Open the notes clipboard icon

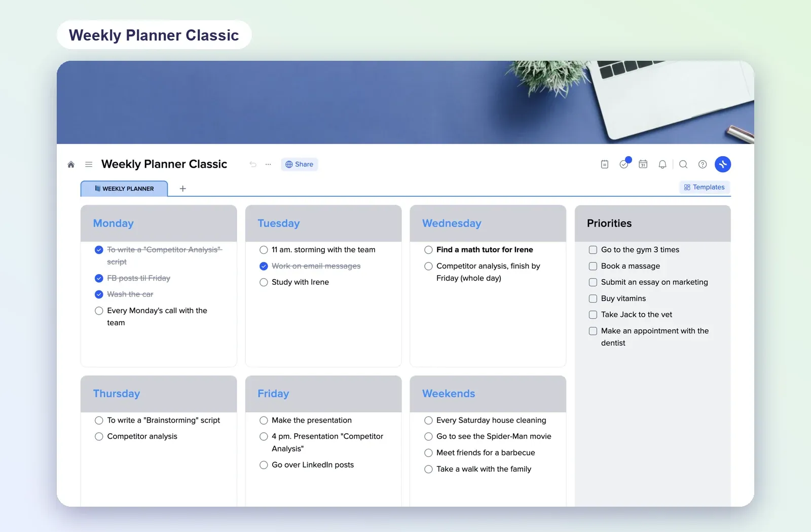tap(605, 164)
